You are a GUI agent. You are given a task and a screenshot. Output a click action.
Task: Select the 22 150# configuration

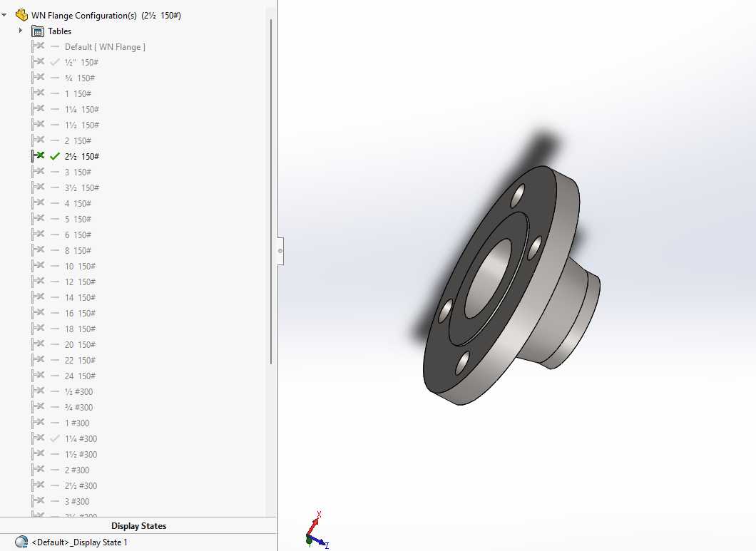tap(80, 360)
